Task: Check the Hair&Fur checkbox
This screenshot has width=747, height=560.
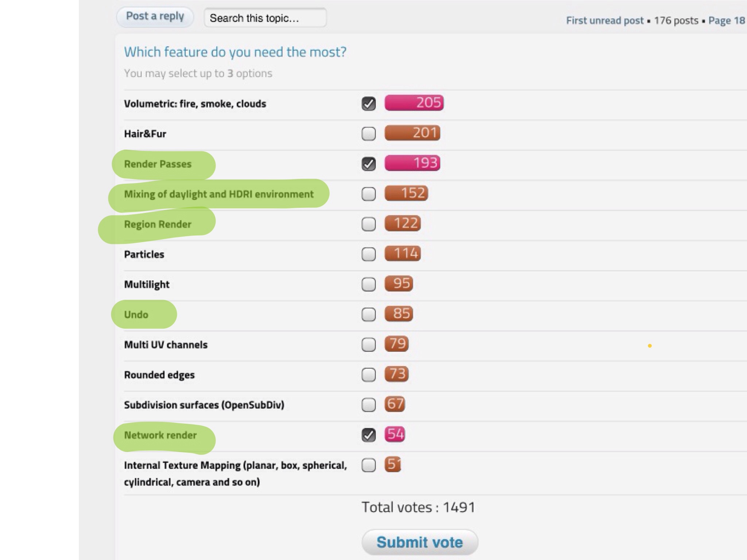Action: tap(368, 134)
